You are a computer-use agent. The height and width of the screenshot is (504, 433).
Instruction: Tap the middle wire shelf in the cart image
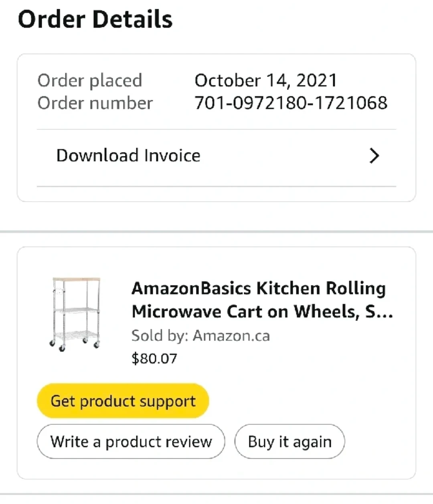pyautogui.click(x=76, y=310)
